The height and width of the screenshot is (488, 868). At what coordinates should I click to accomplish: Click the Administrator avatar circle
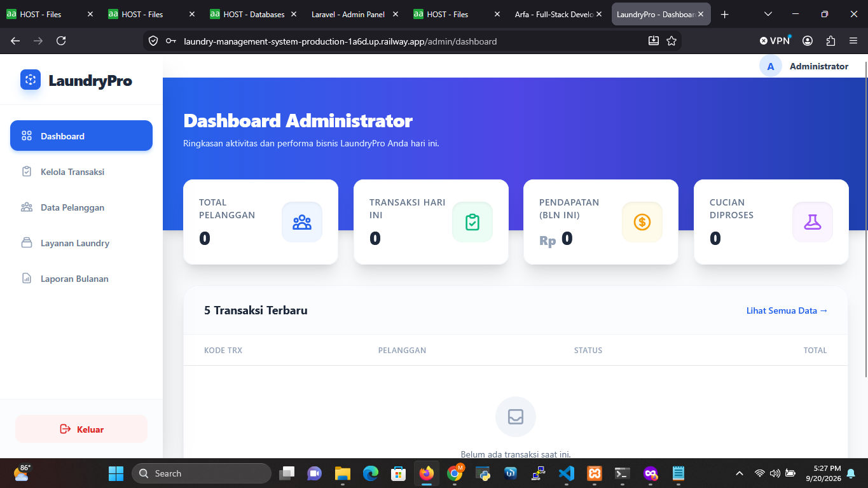click(771, 66)
